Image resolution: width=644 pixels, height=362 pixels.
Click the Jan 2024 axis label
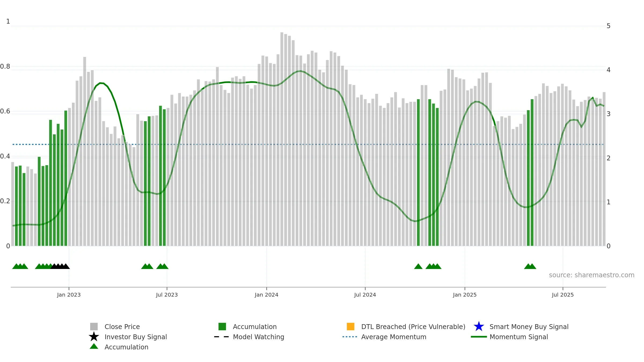pos(266,295)
